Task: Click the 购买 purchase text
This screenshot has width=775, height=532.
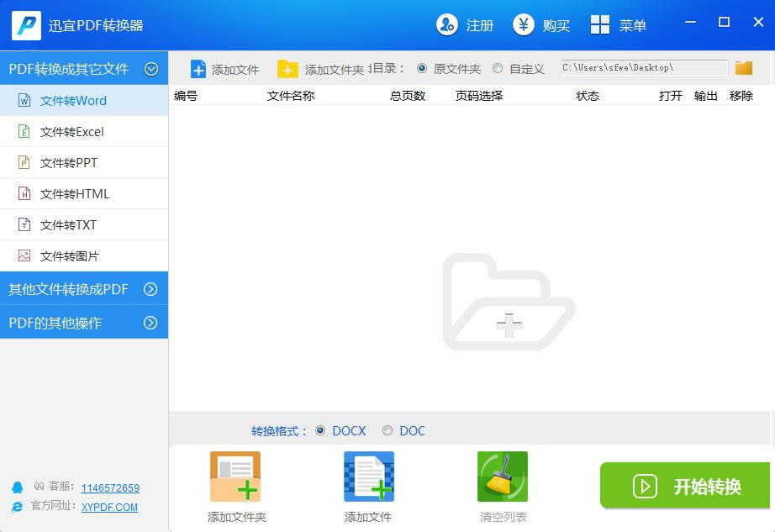Action: tap(556, 25)
